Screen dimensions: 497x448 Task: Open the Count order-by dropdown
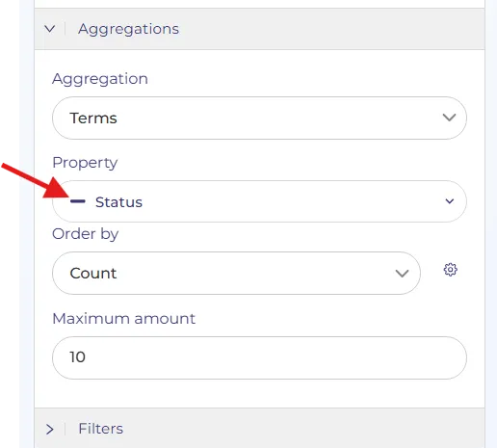(236, 273)
